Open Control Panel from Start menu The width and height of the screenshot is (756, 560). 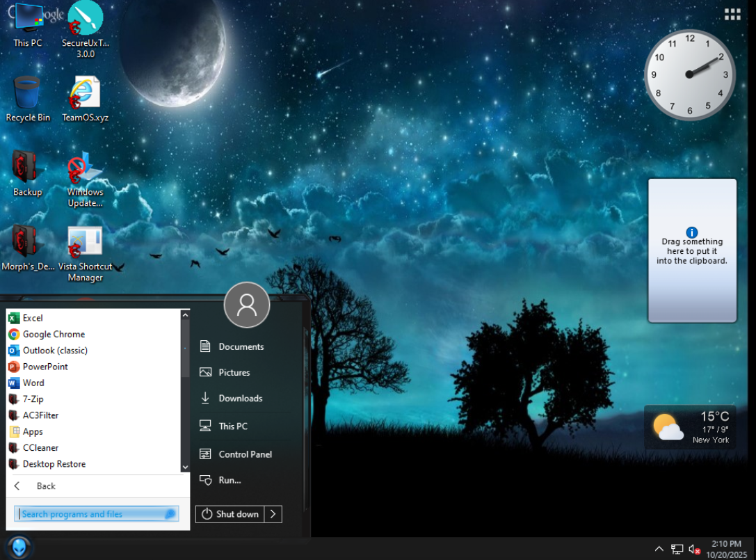tap(246, 454)
